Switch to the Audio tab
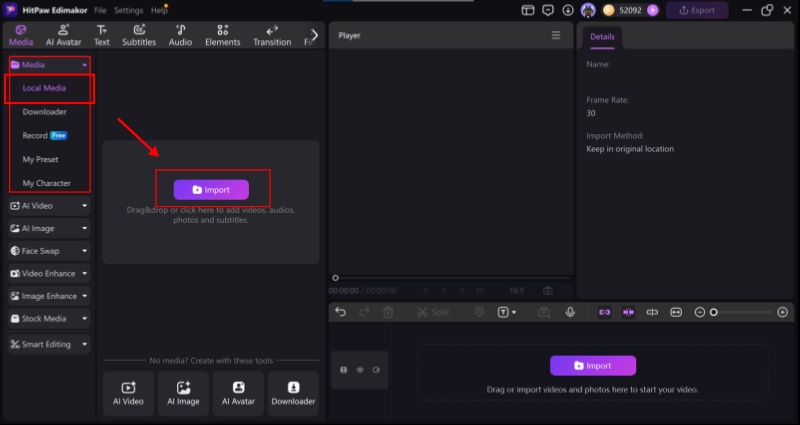Image resolution: width=800 pixels, height=425 pixels. (180, 35)
